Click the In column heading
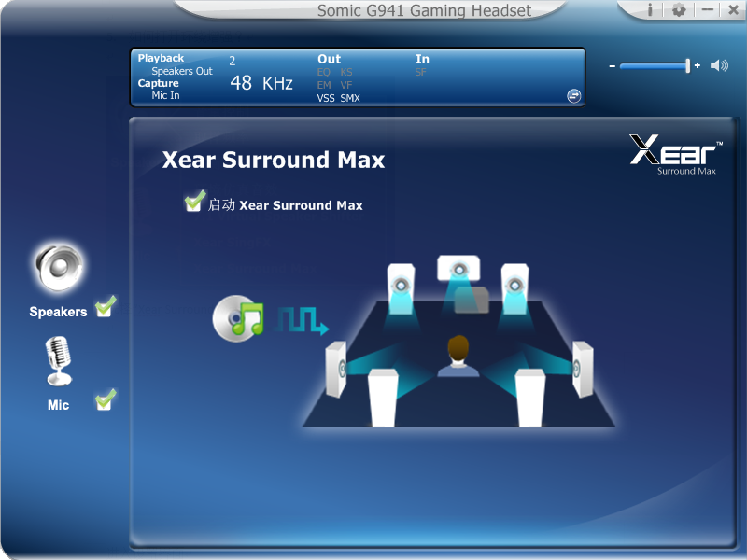This screenshot has height=560, width=747. click(x=422, y=59)
